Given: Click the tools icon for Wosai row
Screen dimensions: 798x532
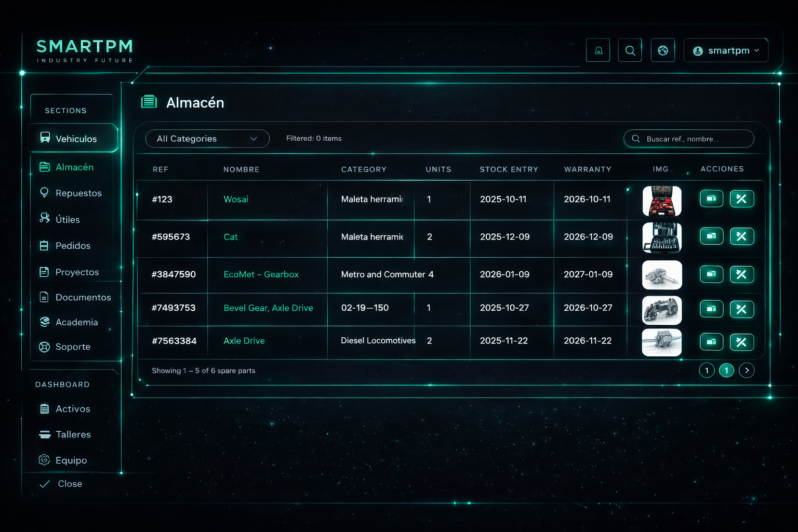Looking at the screenshot, I should pos(741,199).
